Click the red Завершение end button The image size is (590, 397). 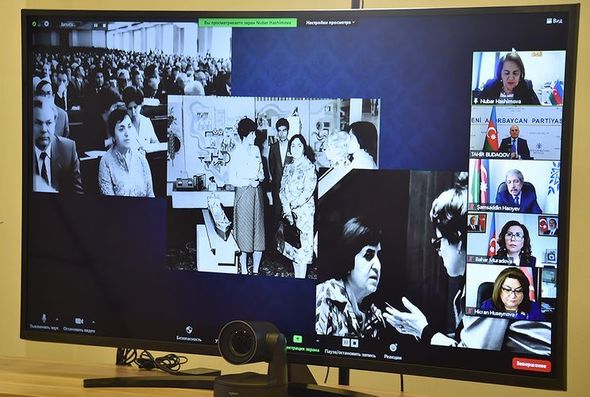[x=531, y=365]
